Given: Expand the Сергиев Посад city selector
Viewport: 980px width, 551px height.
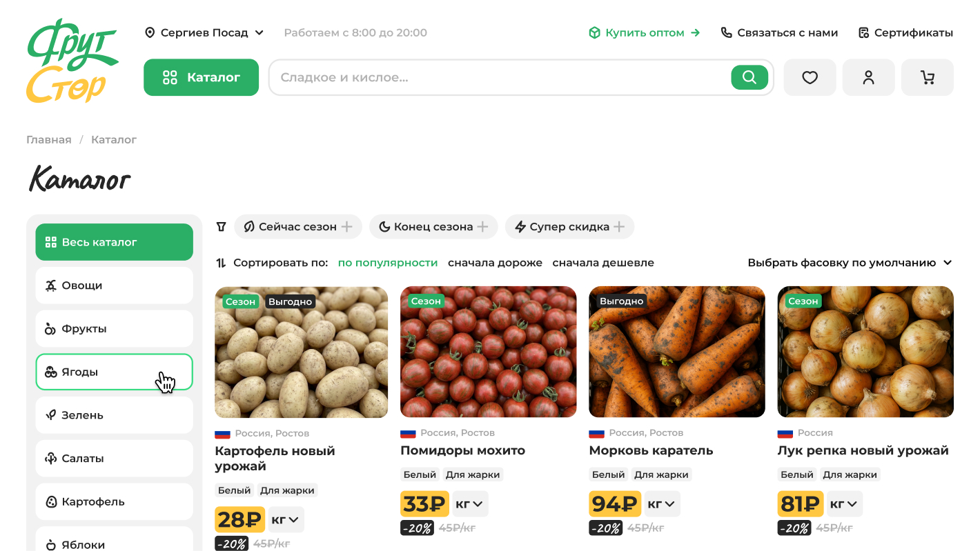Looking at the screenshot, I should 204,32.
